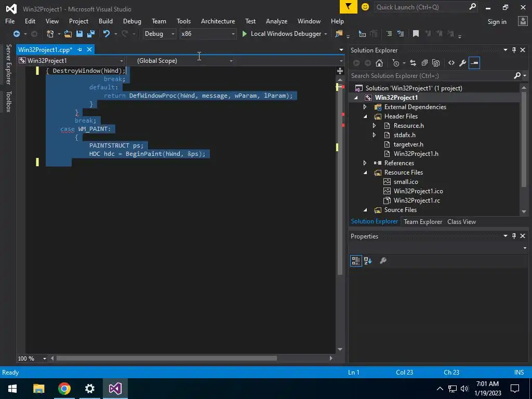The width and height of the screenshot is (532, 399).
Task: Open Properties wrench in Solution Explorer
Action: coord(463,63)
